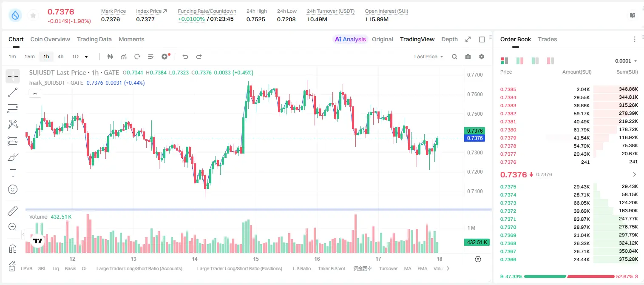Activate the ruler measure tool
The width and height of the screenshot is (644, 285).
[x=13, y=211]
